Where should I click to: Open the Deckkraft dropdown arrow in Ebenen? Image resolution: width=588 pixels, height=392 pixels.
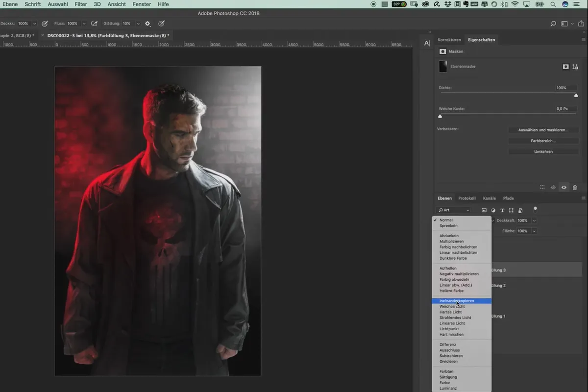point(534,220)
